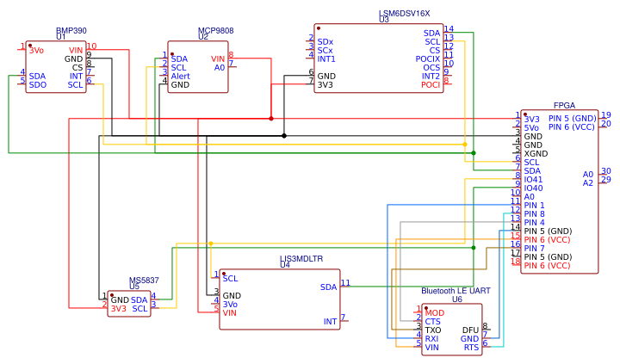Click the INT2 pin label
Viewport: 620px width, 364px height.
[x=431, y=76]
